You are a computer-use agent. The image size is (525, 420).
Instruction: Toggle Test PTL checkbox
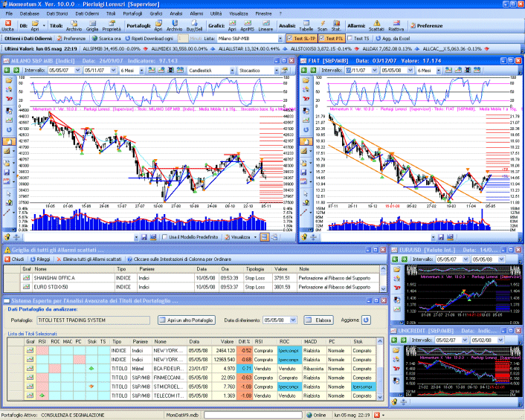coord(322,39)
